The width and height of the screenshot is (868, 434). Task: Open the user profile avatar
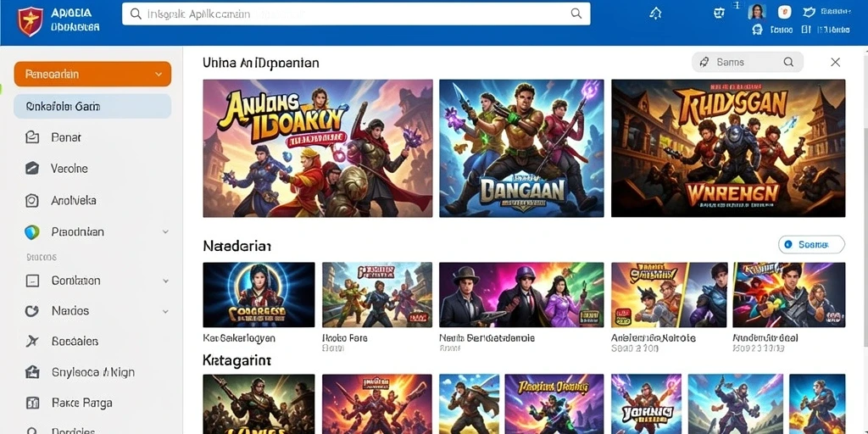pyautogui.click(x=757, y=12)
